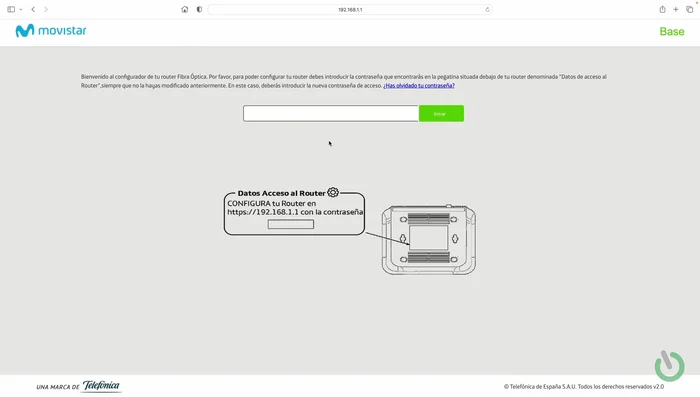Click the Movistar logo
700x397 pixels.
pos(51,30)
